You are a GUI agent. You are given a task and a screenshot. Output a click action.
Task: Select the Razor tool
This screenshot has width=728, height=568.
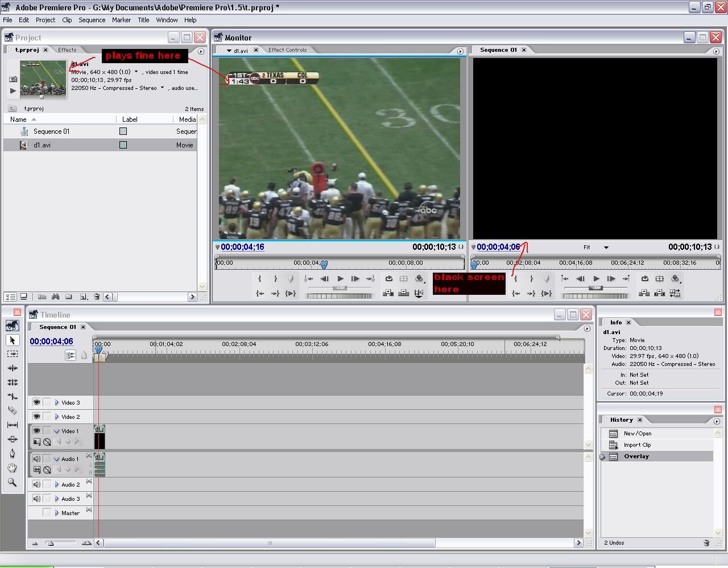click(12, 410)
